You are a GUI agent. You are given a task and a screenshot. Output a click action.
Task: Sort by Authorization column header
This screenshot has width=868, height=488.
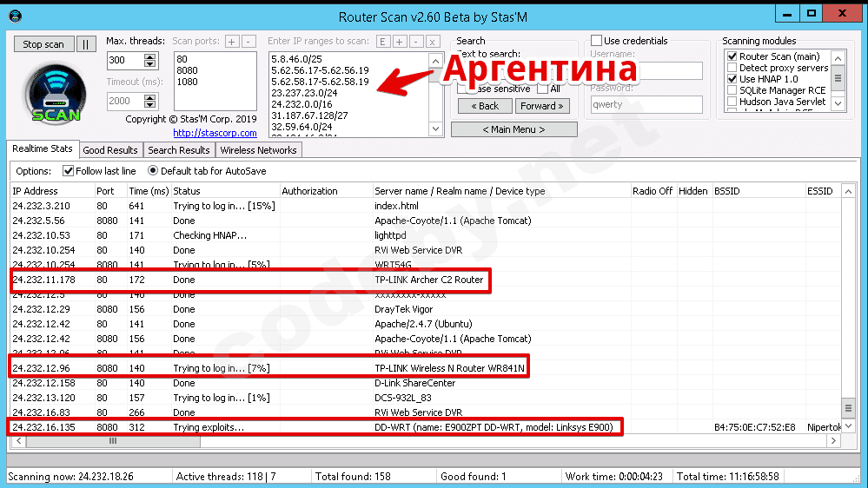click(326, 191)
